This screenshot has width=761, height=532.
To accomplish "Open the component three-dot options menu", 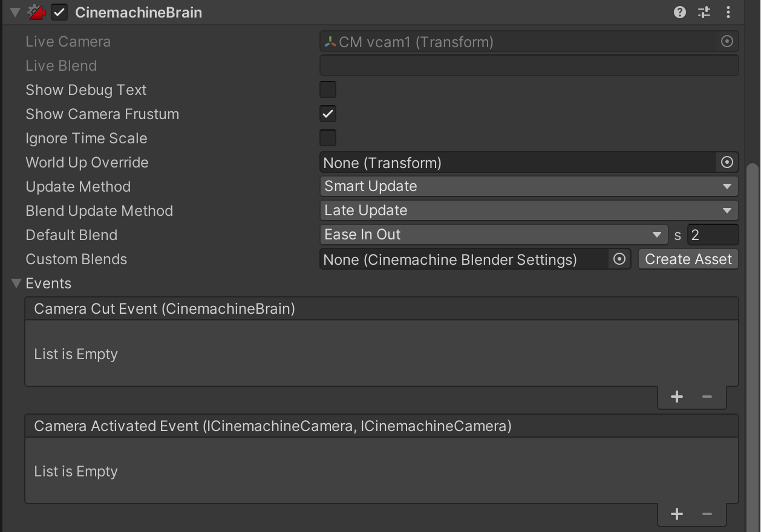I will coord(728,12).
